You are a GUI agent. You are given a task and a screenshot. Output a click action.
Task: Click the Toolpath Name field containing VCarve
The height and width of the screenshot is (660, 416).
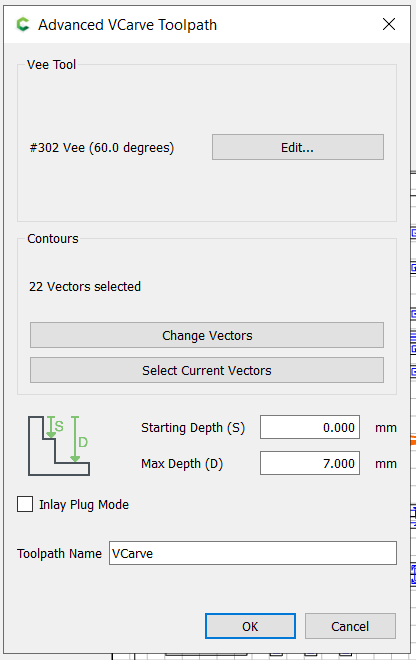click(253, 553)
